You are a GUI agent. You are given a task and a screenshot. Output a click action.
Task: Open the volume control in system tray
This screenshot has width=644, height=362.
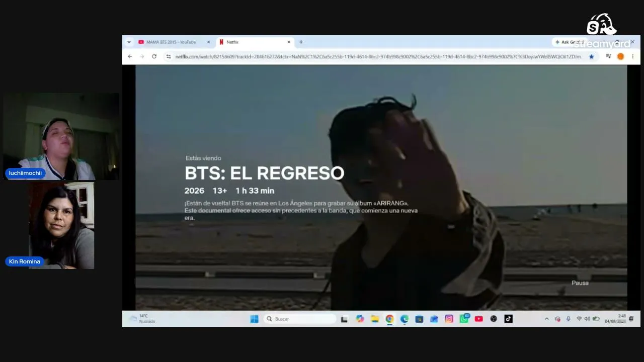click(x=587, y=319)
